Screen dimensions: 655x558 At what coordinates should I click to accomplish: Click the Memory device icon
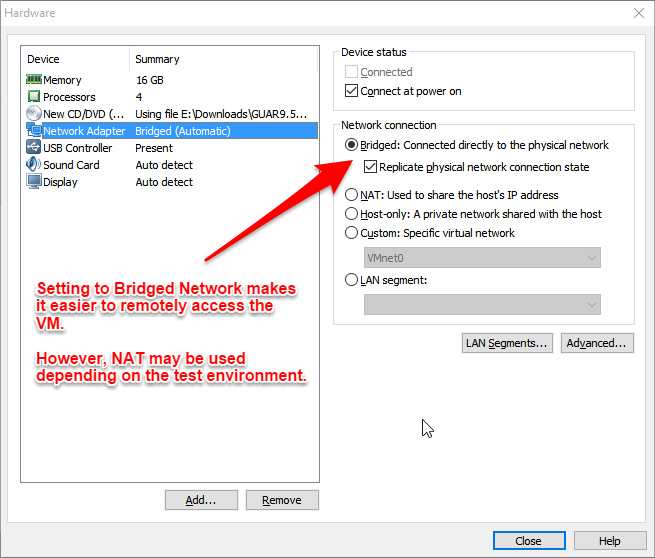34,80
